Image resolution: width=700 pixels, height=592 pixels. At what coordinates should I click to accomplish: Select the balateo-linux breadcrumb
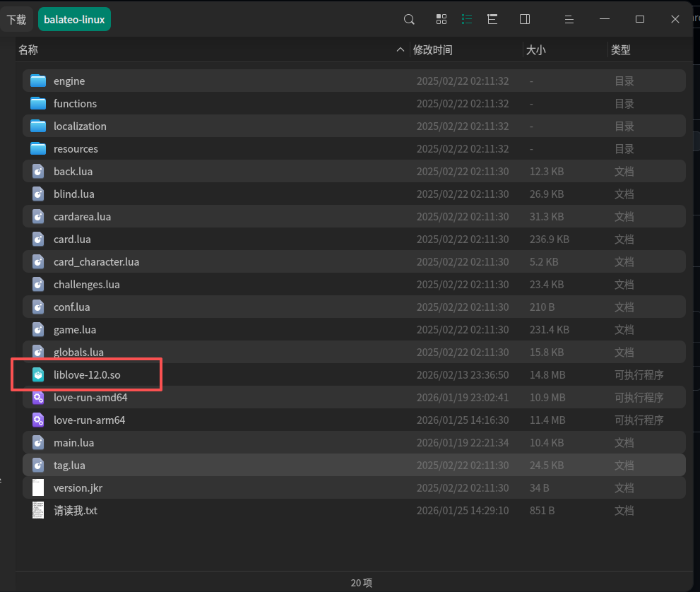[x=74, y=20]
